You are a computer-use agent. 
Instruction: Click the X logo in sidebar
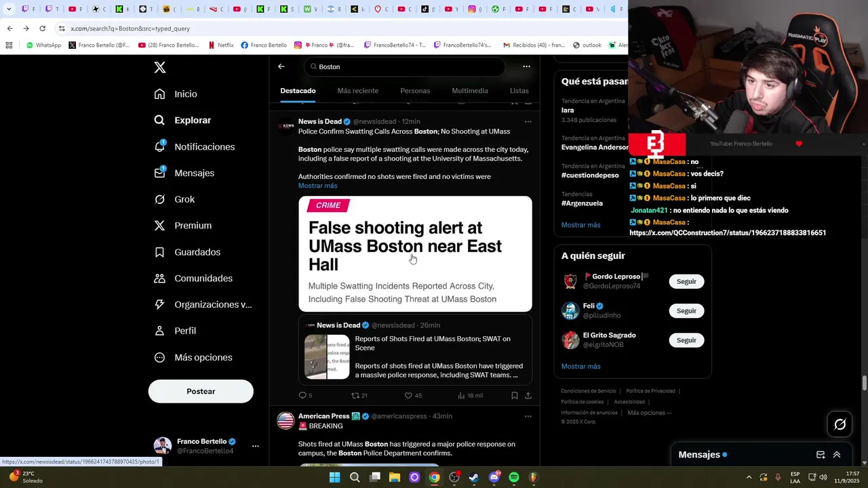[x=160, y=67]
